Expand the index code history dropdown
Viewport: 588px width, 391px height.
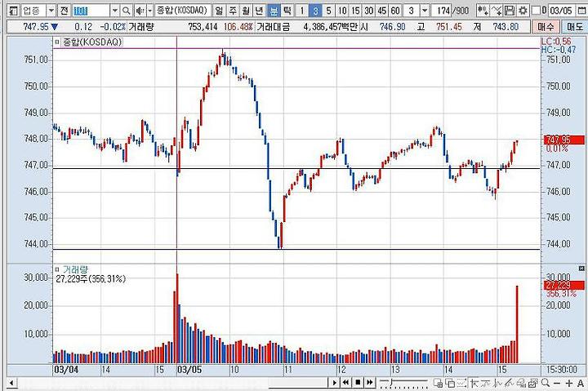[115, 11]
